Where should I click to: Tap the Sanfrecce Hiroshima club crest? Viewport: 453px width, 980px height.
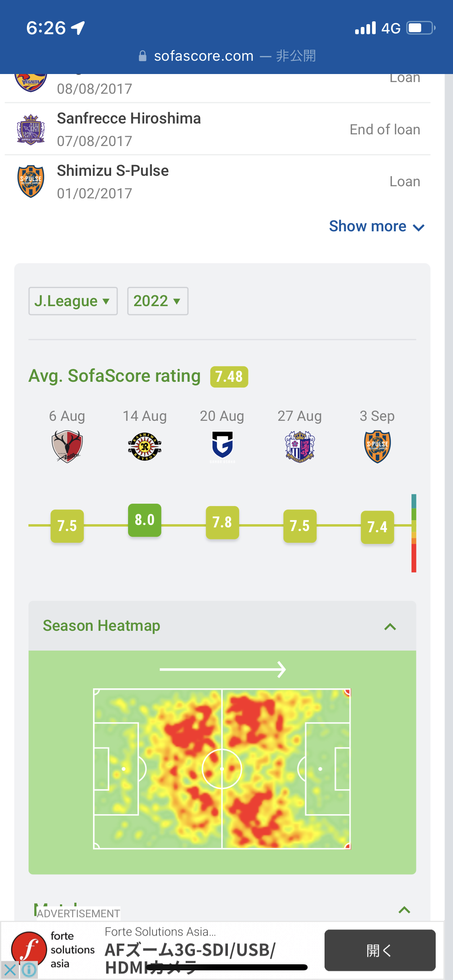(x=31, y=130)
